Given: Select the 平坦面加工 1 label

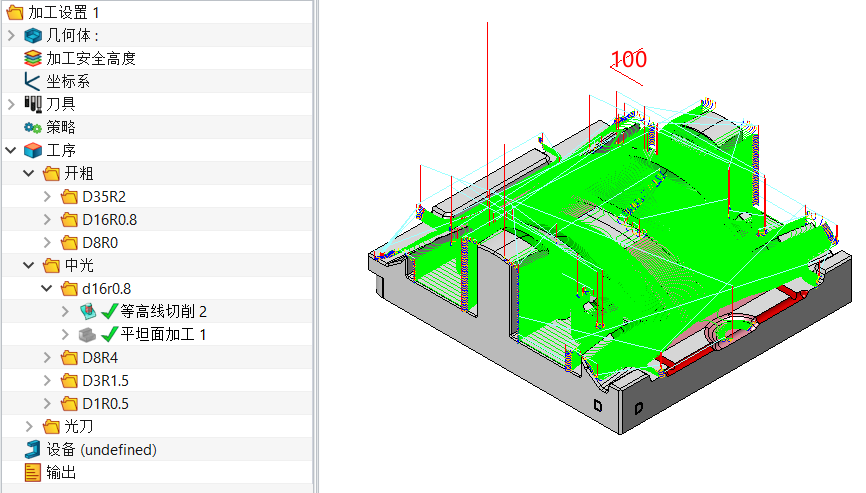Looking at the screenshot, I should pos(163,335).
